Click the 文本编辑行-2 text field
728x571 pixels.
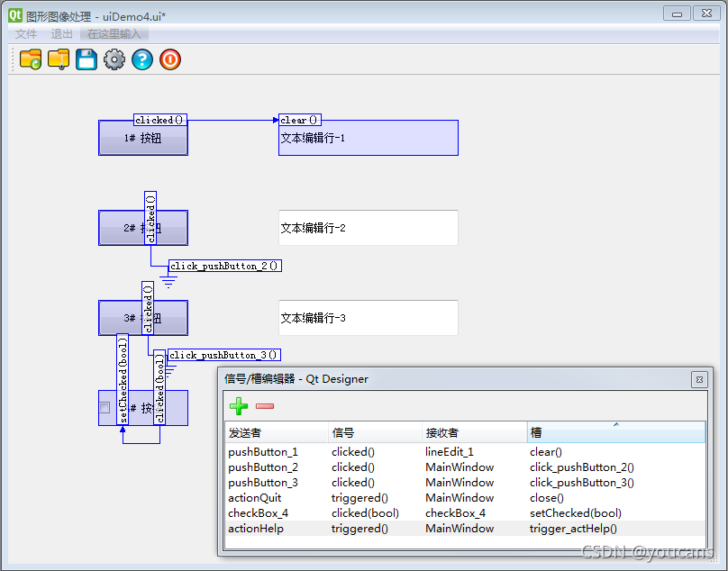pyautogui.click(x=368, y=228)
